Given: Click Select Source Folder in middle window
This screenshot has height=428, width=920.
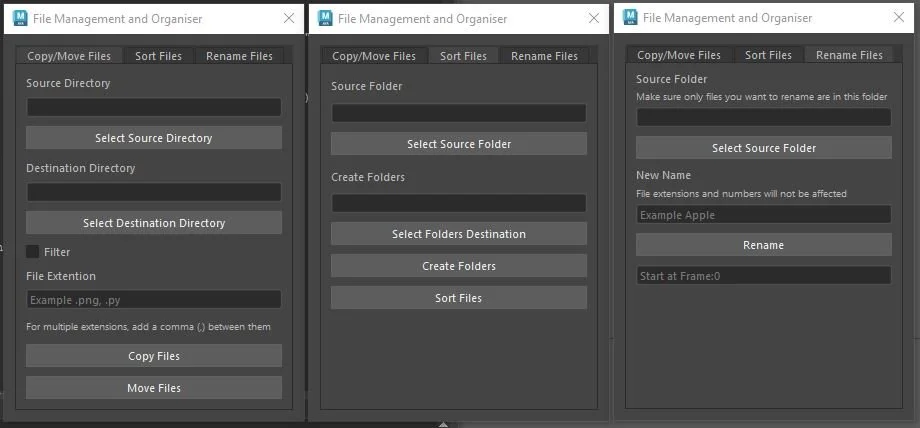Looking at the screenshot, I should coord(459,144).
